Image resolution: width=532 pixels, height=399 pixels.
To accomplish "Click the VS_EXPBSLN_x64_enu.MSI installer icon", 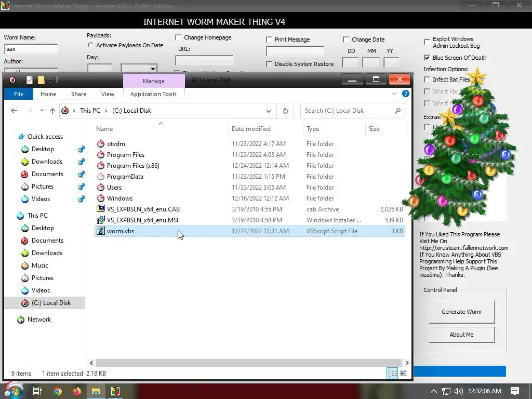I will tap(101, 220).
